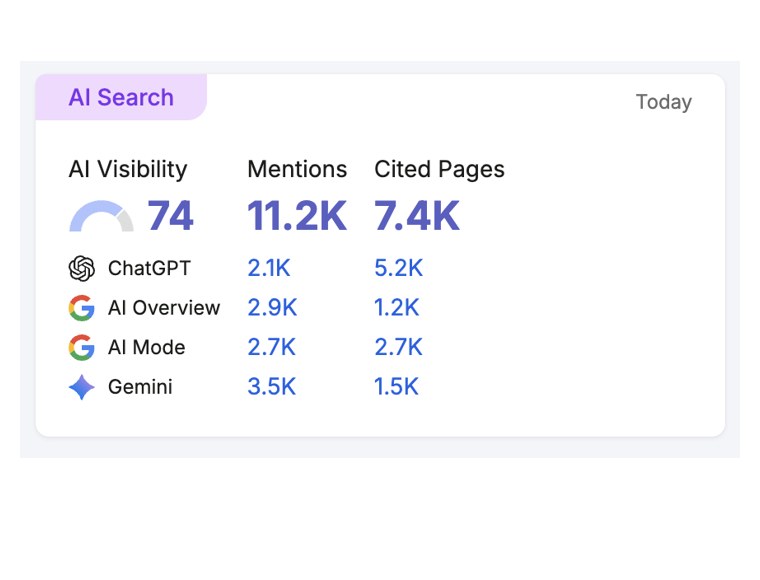
Task: Open the AI Search tab
Action: click(121, 97)
